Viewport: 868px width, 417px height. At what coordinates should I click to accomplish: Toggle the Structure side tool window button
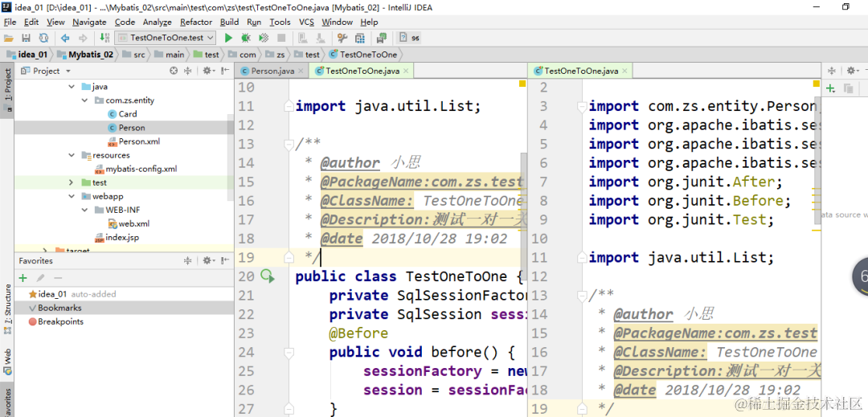(x=7, y=309)
